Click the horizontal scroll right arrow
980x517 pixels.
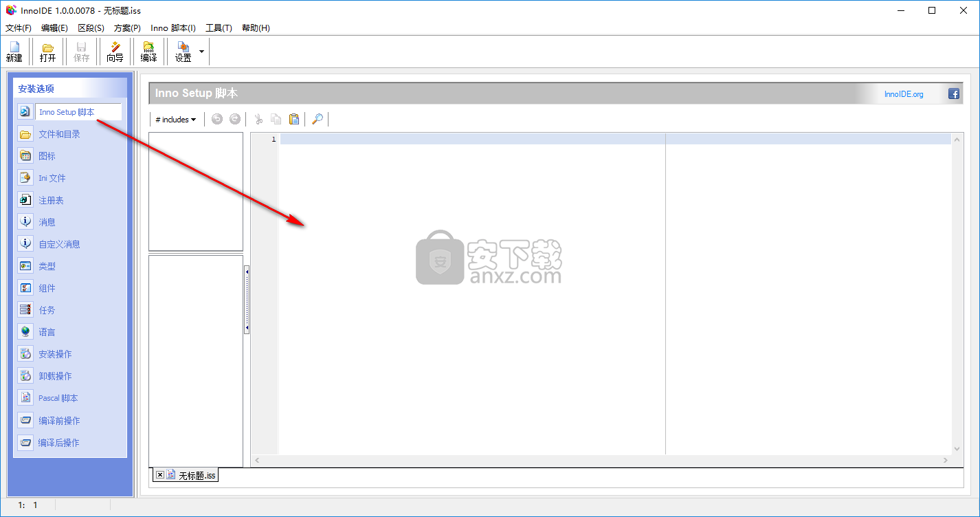coord(946,460)
